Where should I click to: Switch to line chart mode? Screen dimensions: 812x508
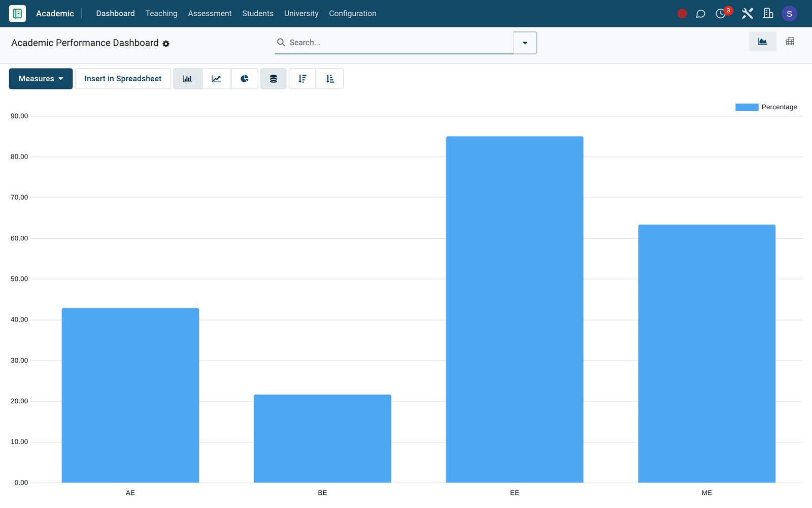216,79
